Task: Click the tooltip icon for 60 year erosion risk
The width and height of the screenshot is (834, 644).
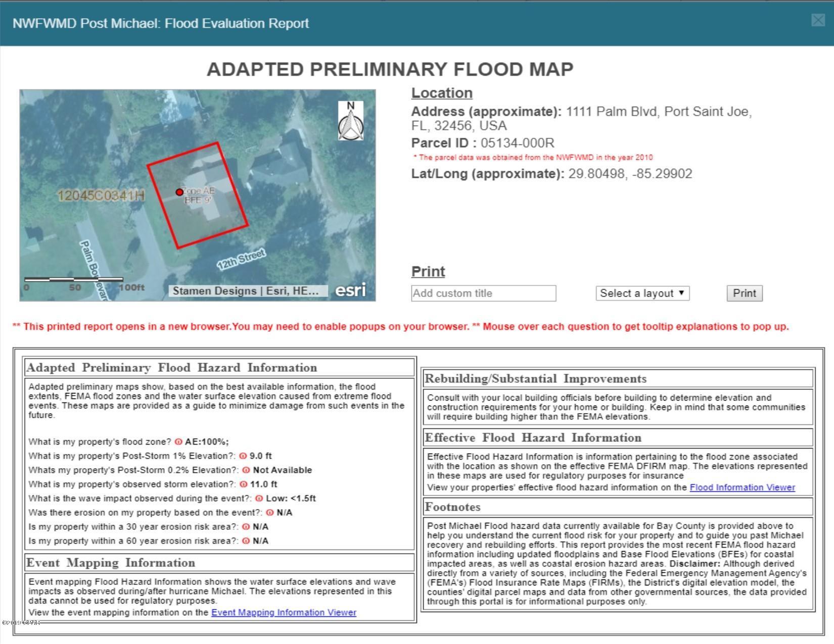Action: point(246,540)
